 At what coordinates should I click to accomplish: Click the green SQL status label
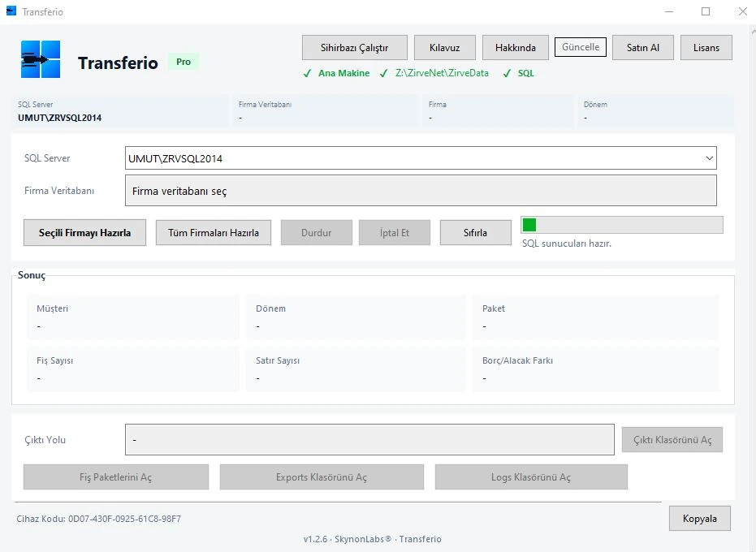526,73
